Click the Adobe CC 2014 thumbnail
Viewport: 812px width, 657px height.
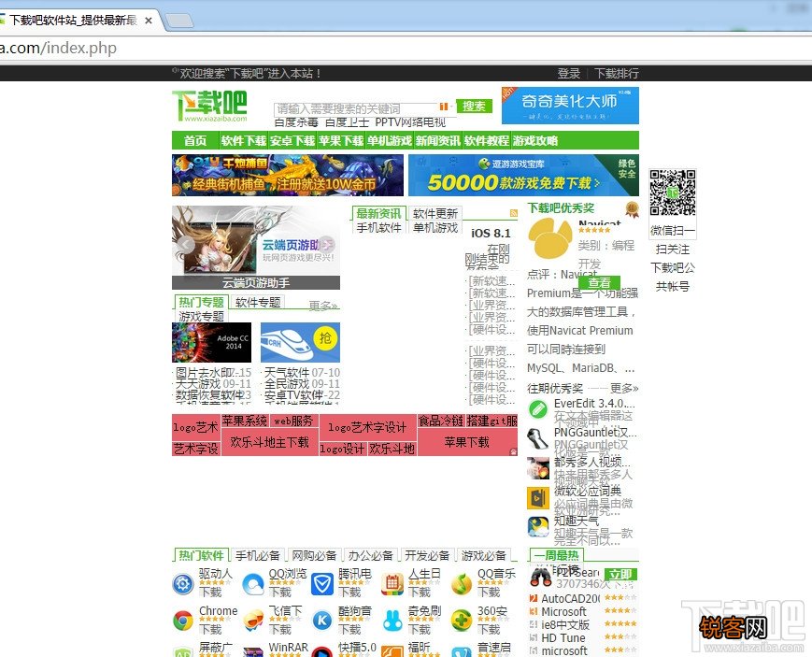pyautogui.click(x=211, y=342)
